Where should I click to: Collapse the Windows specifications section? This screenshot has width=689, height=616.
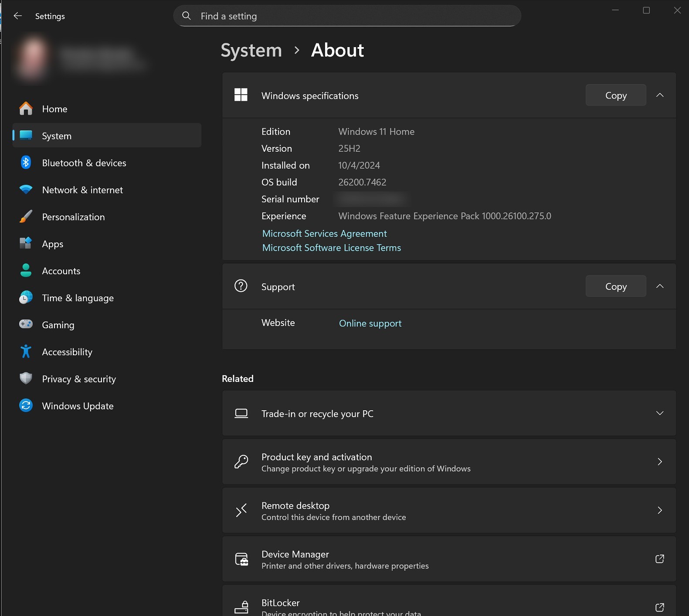tap(660, 95)
